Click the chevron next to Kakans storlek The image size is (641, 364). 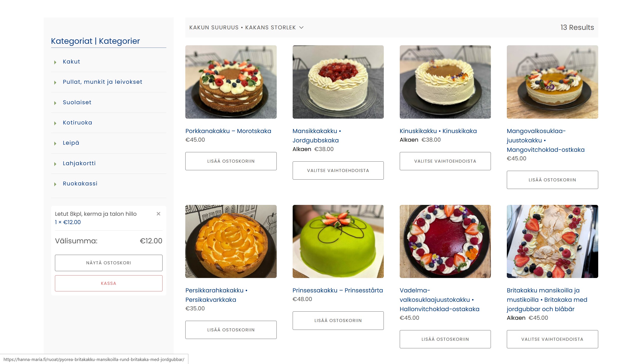tap(301, 27)
